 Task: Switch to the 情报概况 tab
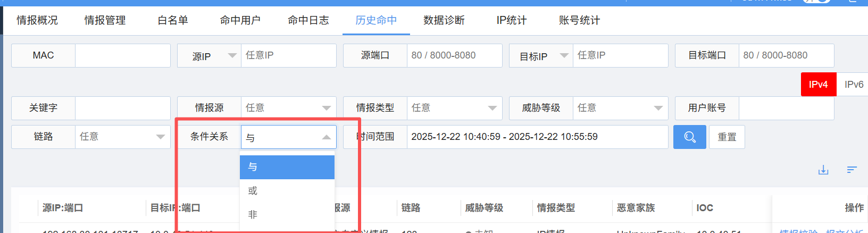pos(37,20)
